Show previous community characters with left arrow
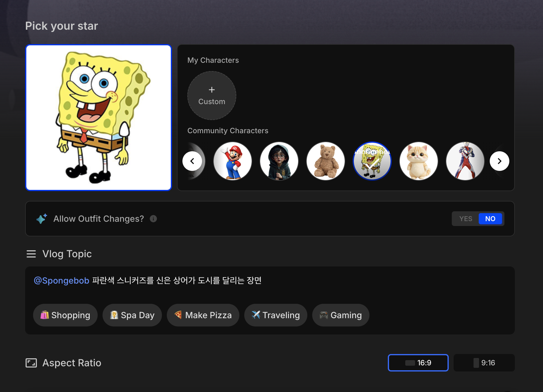The height and width of the screenshot is (392, 543). point(192,161)
